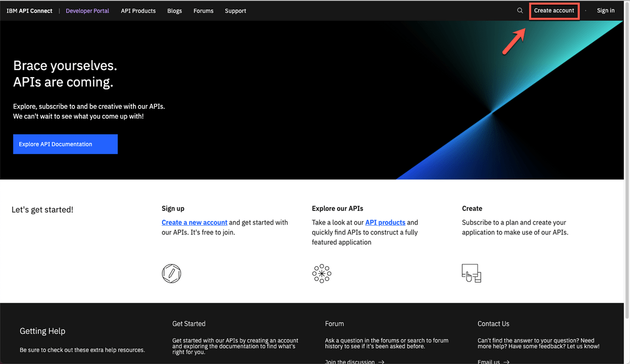Follow the "Create a new account" link

(195, 222)
